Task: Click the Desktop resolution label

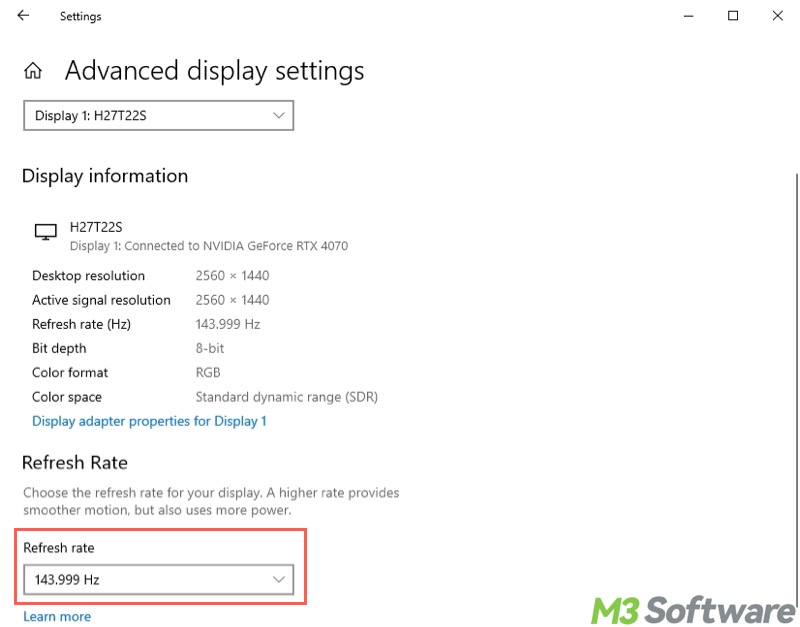Action: 88,275
